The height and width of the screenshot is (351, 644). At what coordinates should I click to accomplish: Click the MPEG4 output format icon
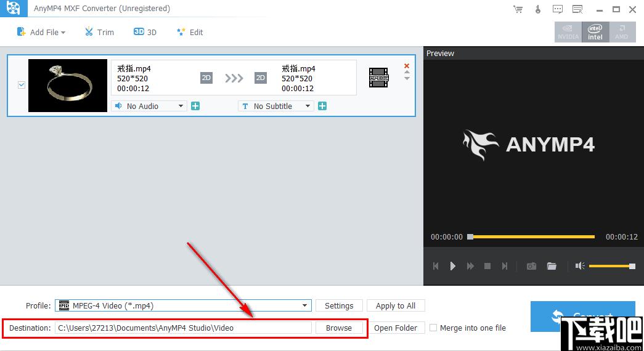tap(378, 78)
